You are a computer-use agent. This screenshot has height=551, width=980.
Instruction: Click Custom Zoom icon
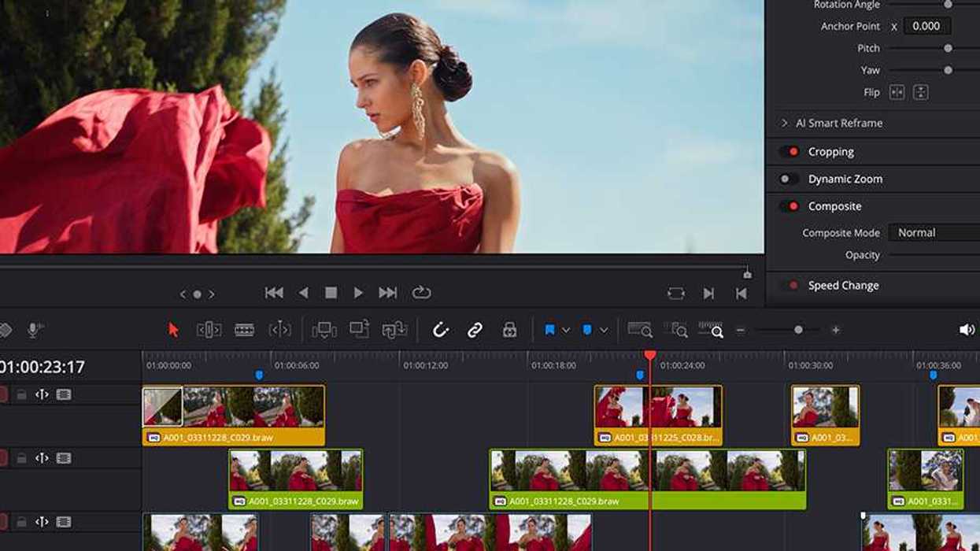pyautogui.click(x=711, y=330)
